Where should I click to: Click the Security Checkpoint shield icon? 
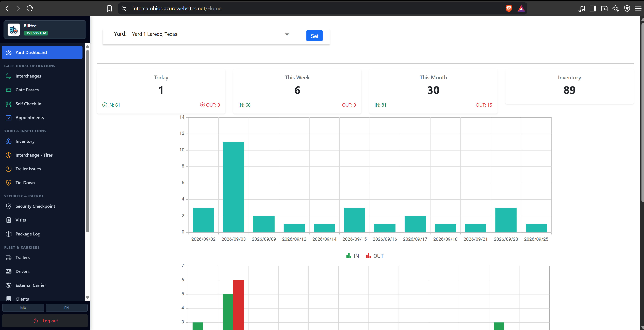pos(8,206)
